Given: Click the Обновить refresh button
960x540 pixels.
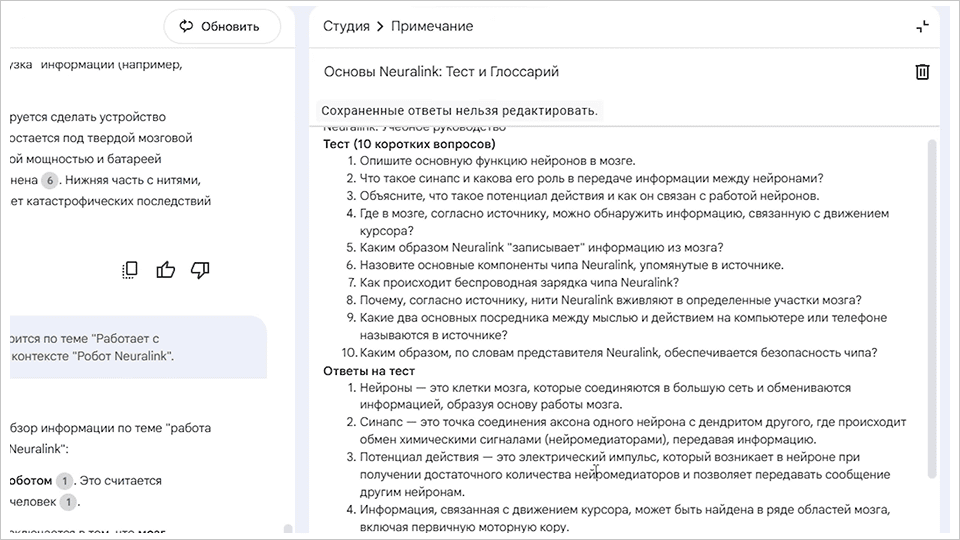Looking at the screenshot, I should pyautogui.click(x=222, y=26).
